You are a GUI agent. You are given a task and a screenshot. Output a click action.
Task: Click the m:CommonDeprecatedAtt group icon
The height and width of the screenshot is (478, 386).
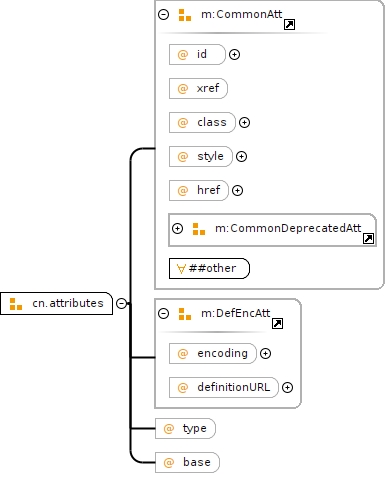click(199, 229)
